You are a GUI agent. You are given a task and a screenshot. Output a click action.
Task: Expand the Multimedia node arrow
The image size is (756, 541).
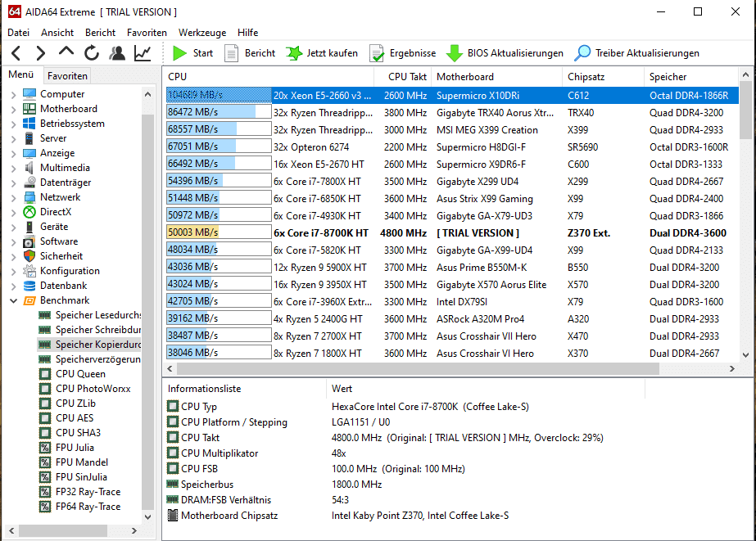13,168
